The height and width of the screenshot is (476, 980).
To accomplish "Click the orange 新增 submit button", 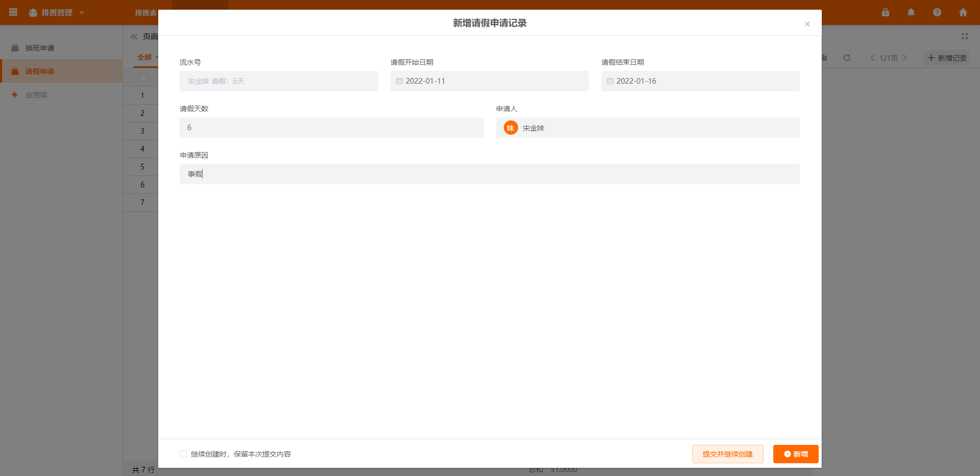I will coord(796,454).
